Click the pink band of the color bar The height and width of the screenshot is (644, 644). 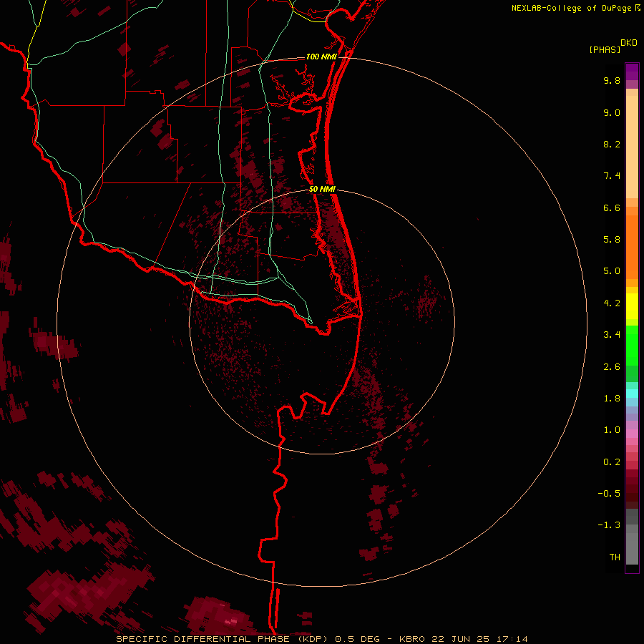point(632,434)
